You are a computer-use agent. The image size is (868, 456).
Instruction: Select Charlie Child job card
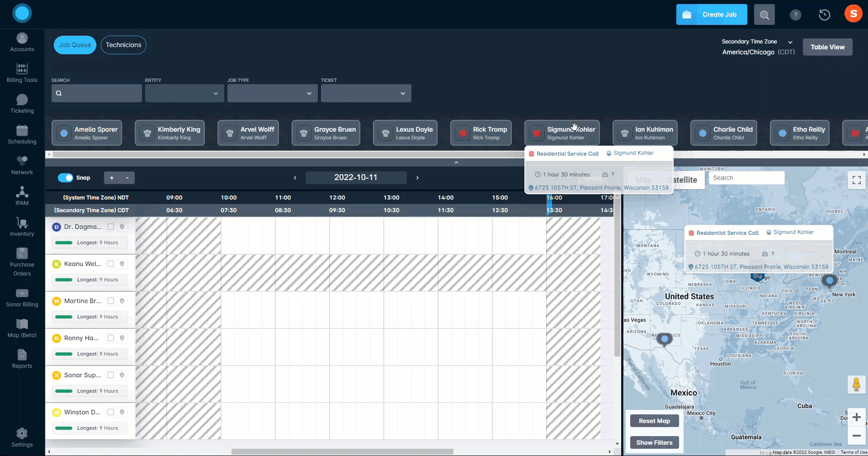pyautogui.click(x=724, y=133)
